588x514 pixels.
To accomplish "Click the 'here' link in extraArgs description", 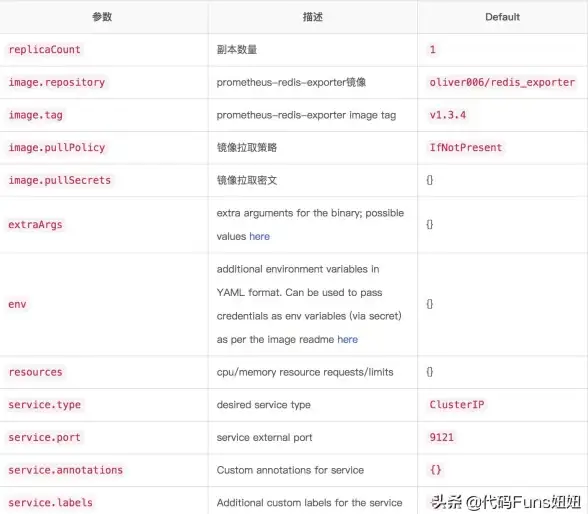I will (260, 237).
